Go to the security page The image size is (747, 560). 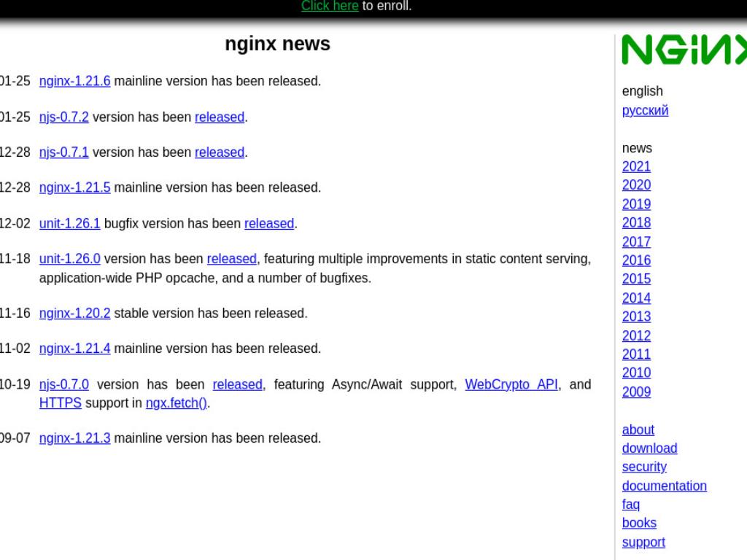645,467
